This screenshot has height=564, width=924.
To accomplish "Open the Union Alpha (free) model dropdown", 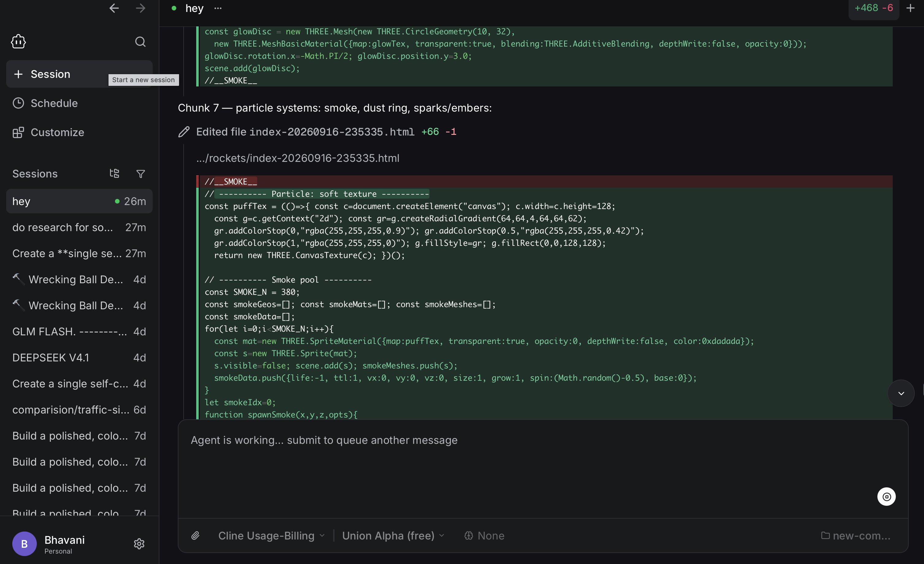I will pos(393,535).
